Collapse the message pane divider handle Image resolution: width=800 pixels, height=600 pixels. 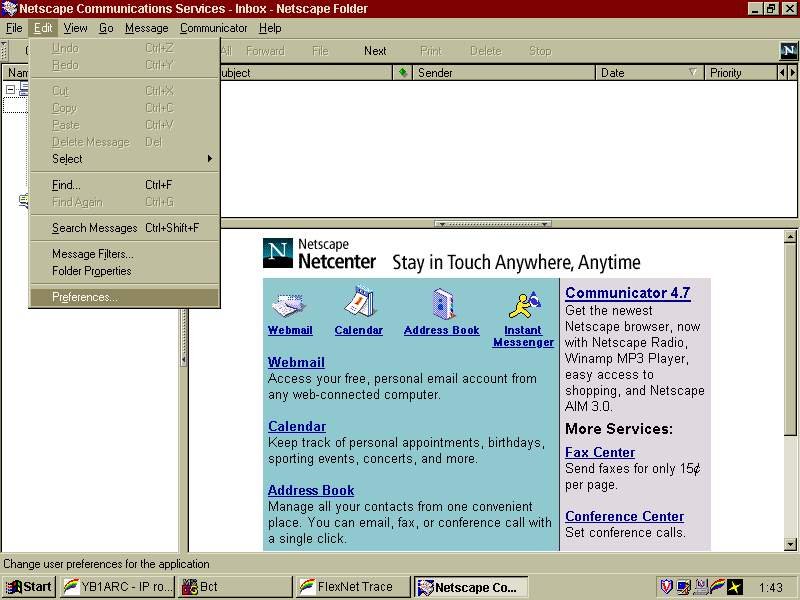pyautogui.click(x=493, y=224)
